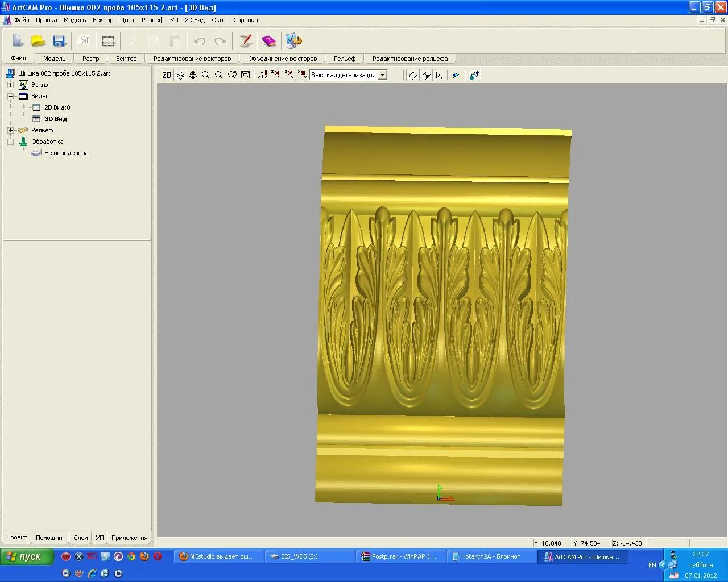Open the Справка menu
The width and height of the screenshot is (728, 582).
pos(246,20)
